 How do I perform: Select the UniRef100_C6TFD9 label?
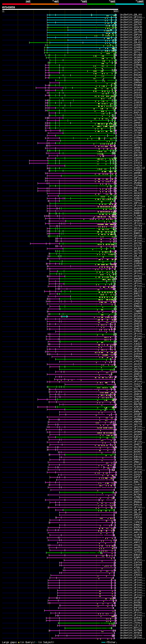[131, 553]
